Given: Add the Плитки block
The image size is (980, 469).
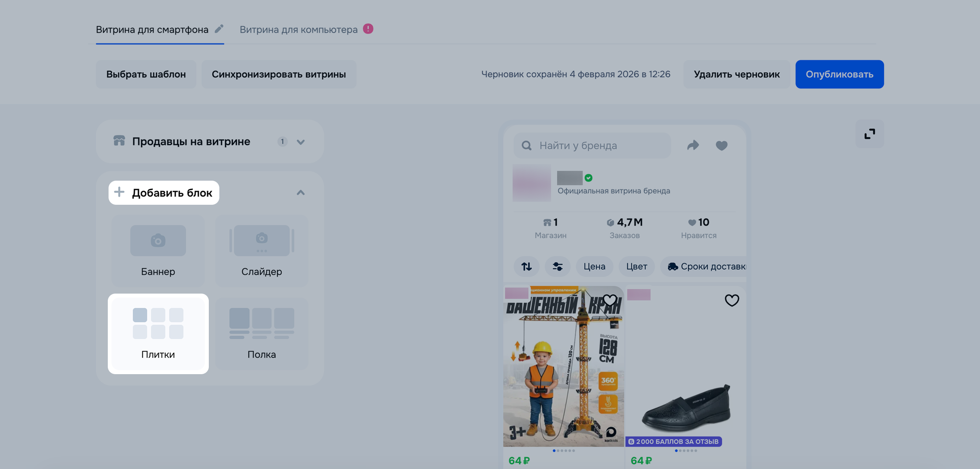Looking at the screenshot, I should 158,334.
